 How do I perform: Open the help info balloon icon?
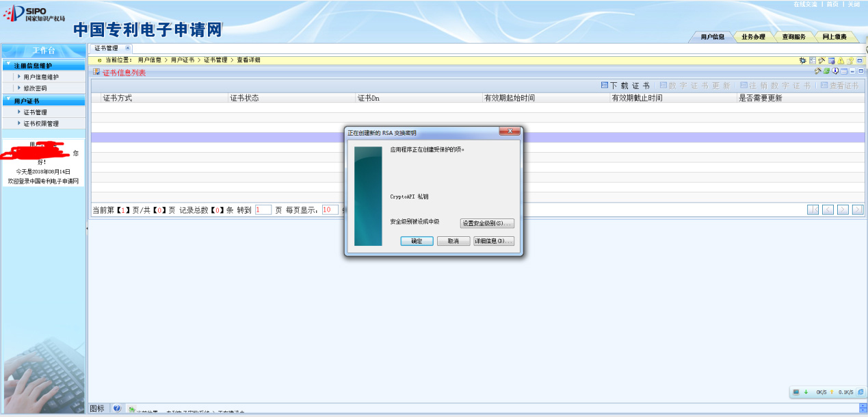pyautogui.click(x=835, y=71)
